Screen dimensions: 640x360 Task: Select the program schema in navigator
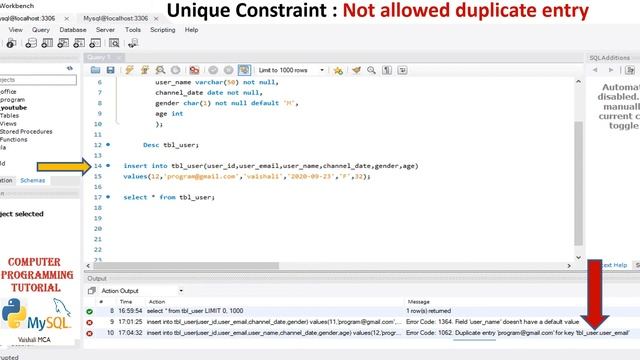(x=13, y=100)
